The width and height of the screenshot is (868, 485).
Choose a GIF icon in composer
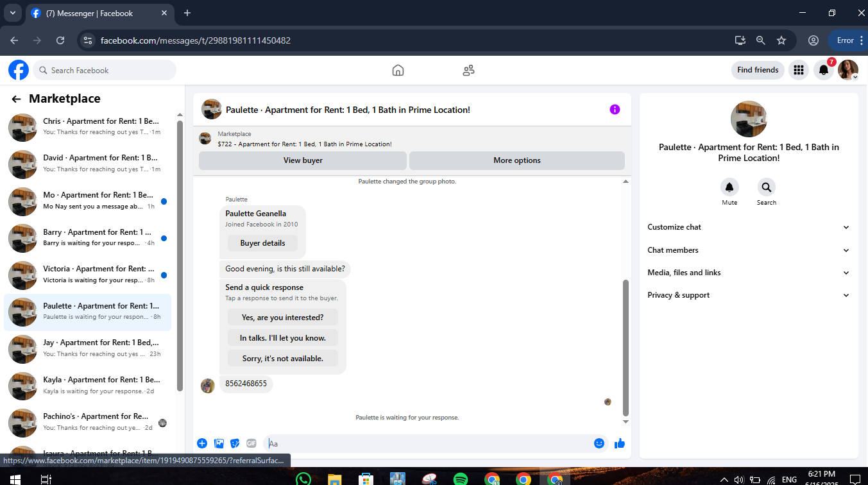[x=251, y=443]
